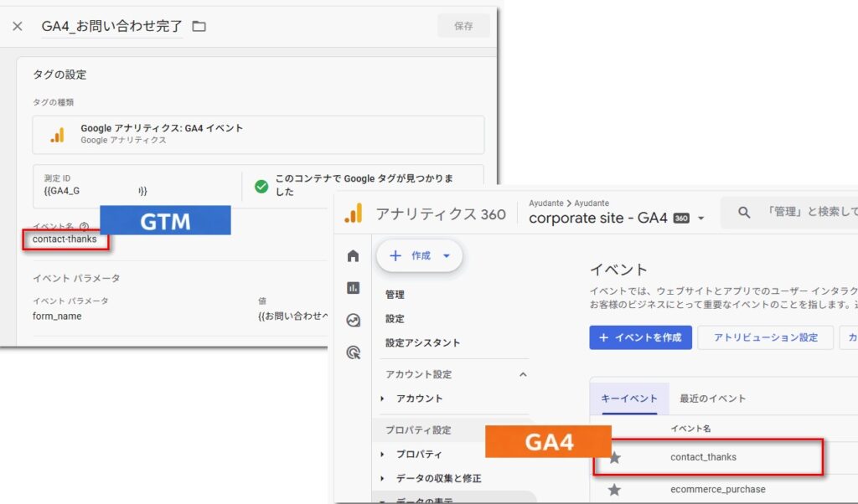Switch to the 最近のイベント tab
The width and height of the screenshot is (858, 504).
click(x=712, y=399)
